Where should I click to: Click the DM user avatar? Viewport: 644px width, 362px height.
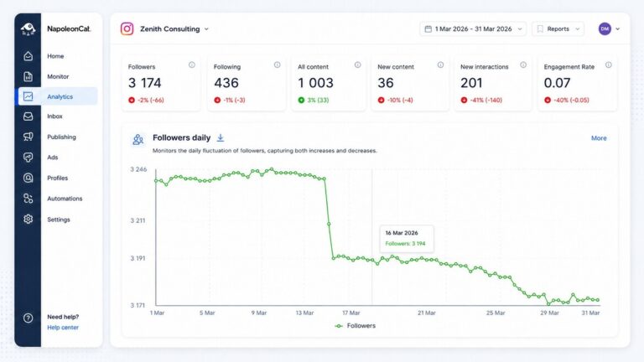(x=605, y=28)
